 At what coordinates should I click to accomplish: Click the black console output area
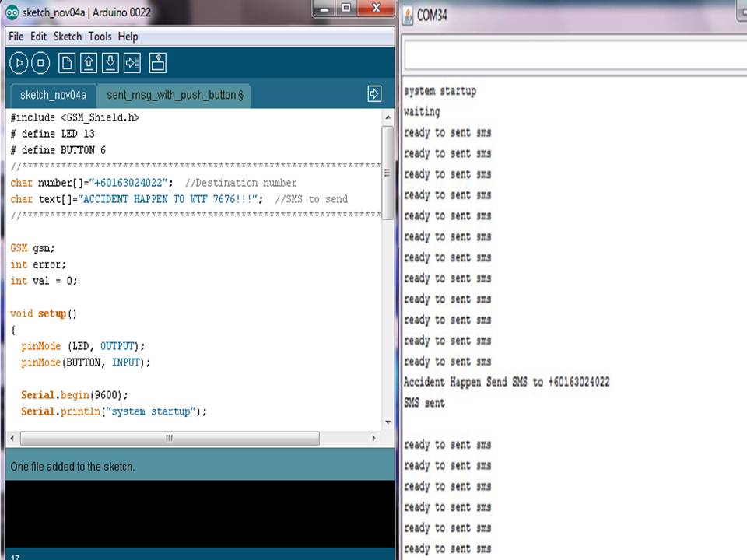click(x=200, y=513)
